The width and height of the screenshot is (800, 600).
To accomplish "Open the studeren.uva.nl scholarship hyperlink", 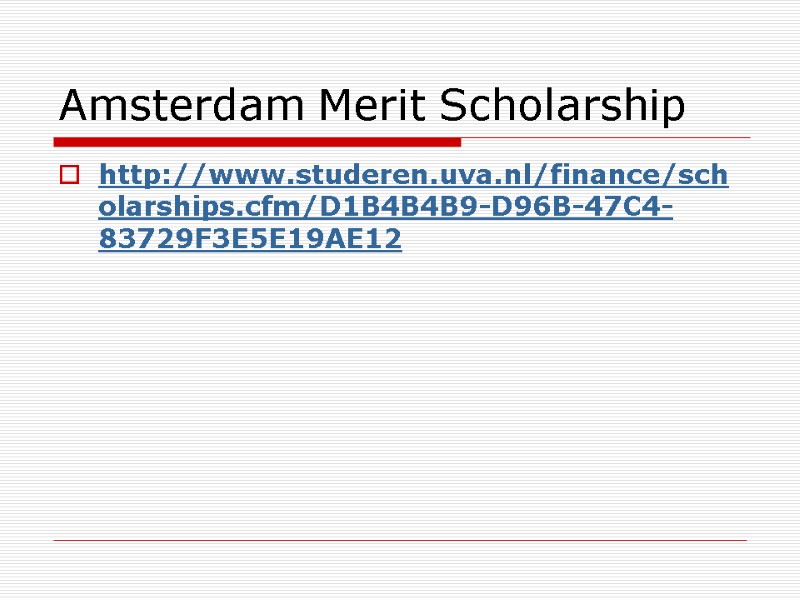I will click(x=413, y=177).
